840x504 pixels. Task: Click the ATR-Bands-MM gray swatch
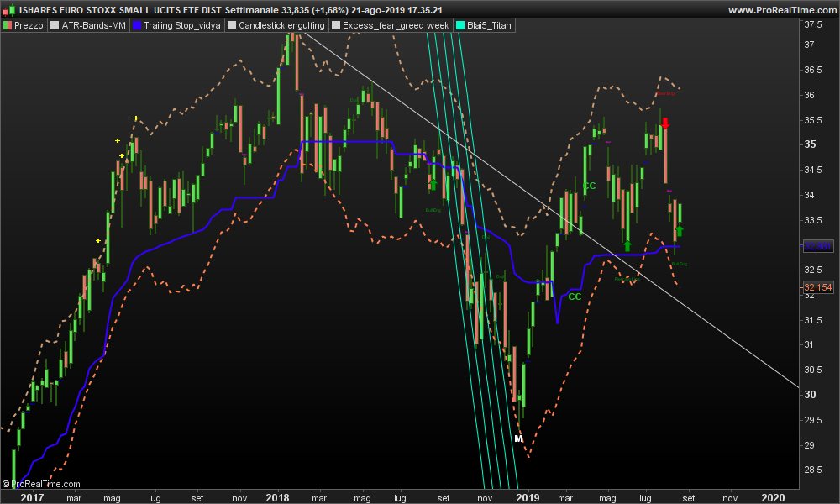click(55, 25)
